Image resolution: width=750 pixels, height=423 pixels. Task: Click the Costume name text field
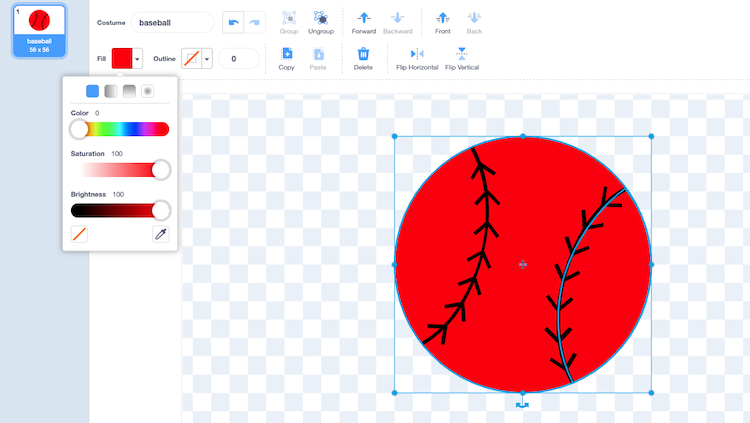click(172, 22)
